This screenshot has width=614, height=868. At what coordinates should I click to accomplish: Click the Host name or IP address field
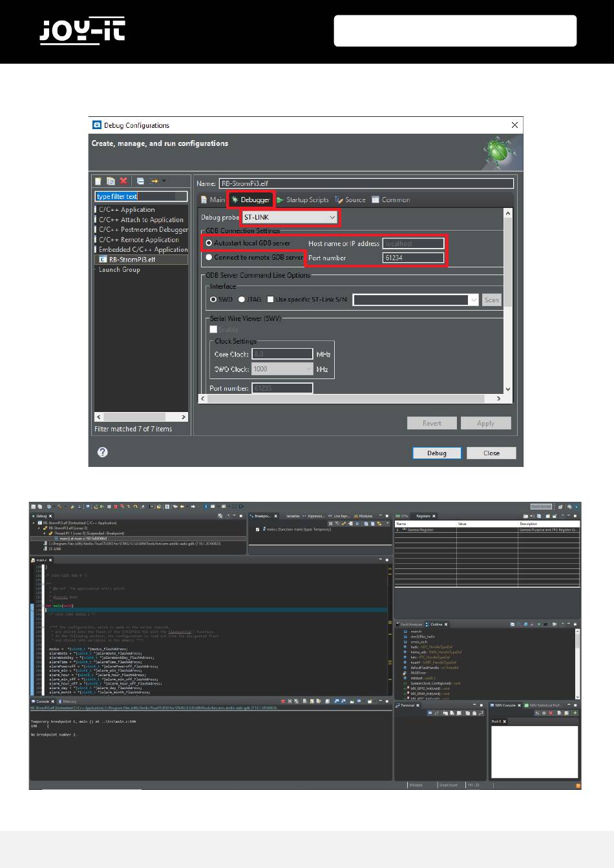click(414, 243)
